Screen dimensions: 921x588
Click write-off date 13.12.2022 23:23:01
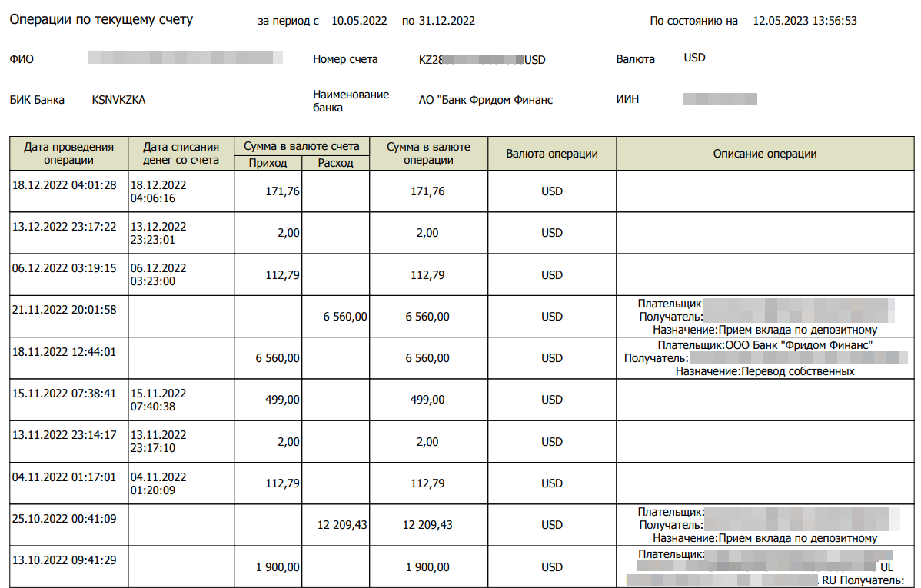coord(158,233)
